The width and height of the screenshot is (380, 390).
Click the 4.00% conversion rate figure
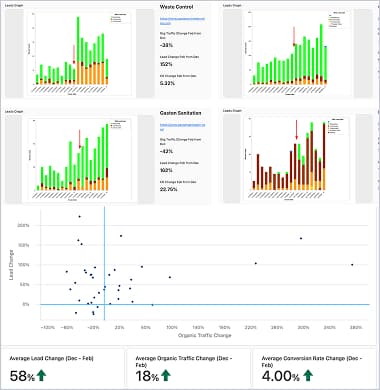(281, 376)
